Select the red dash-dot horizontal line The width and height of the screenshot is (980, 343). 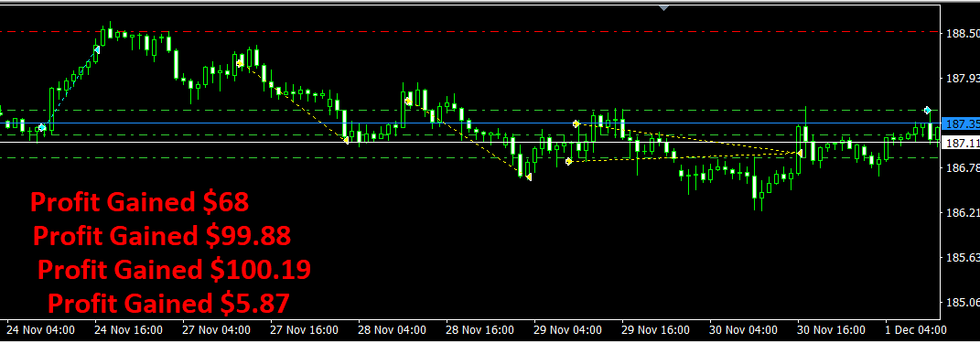click(470, 31)
